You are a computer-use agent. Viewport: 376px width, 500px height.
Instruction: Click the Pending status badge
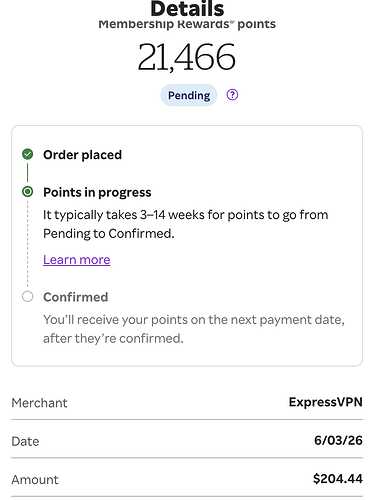tap(189, 95)
